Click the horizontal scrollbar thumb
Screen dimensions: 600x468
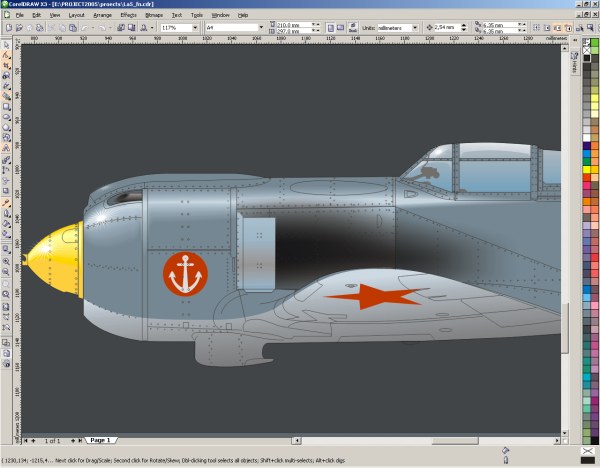click(x=455, y=441)
